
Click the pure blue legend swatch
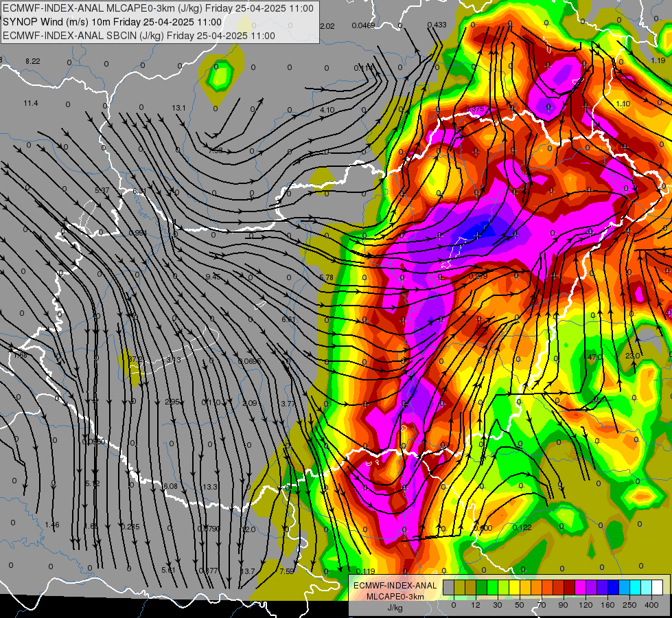(613, 587)
